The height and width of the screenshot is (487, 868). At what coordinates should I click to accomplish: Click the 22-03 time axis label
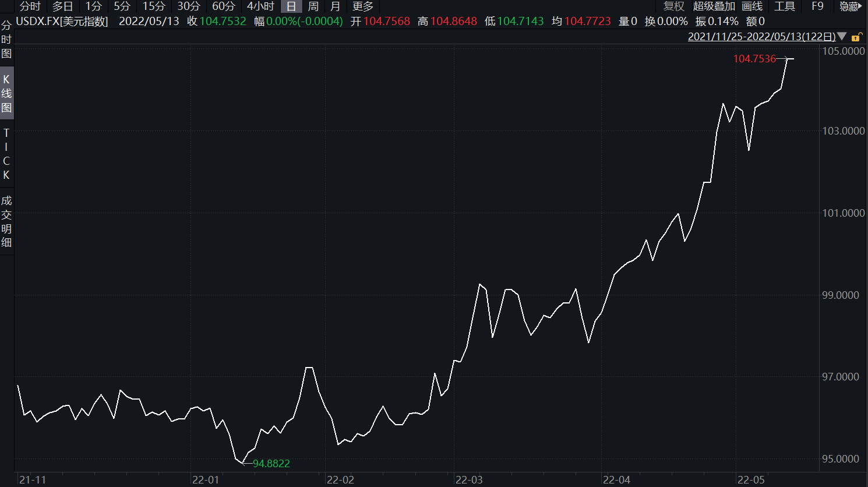470,480
